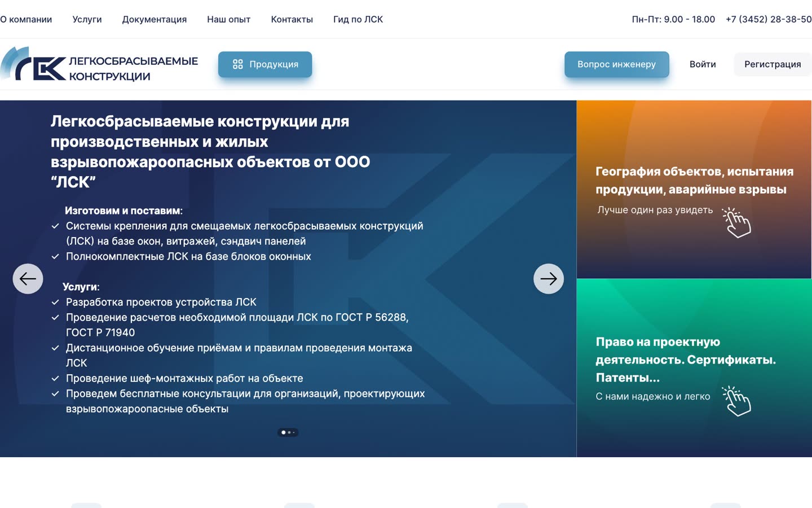
Task: Click the checkmark beside Проведение расчетов
Action: click(x=55, y=318)
